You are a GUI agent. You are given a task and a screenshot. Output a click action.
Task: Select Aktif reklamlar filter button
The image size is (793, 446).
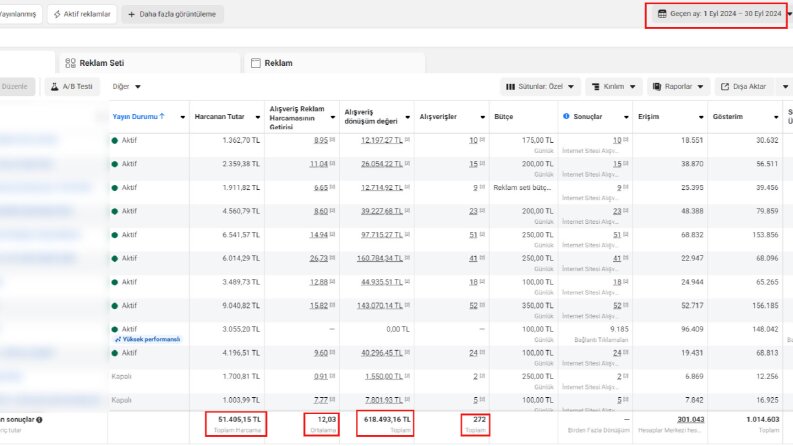pyautogui.click(x=82, y=14)
